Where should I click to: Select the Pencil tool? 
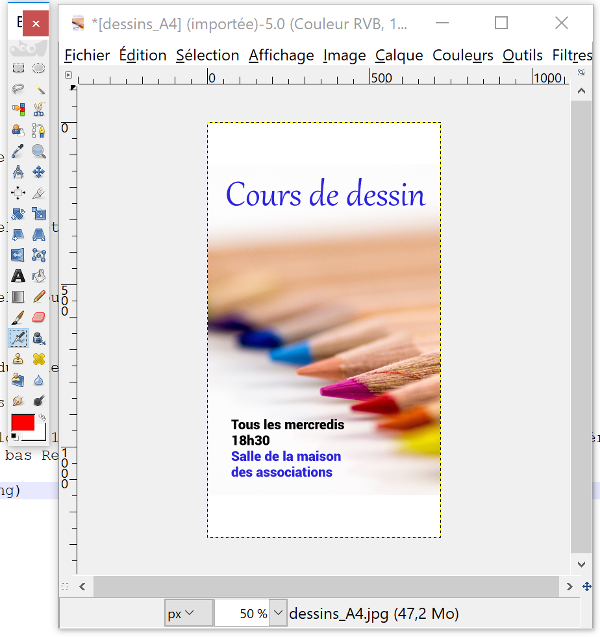click(x=39, y=297)
